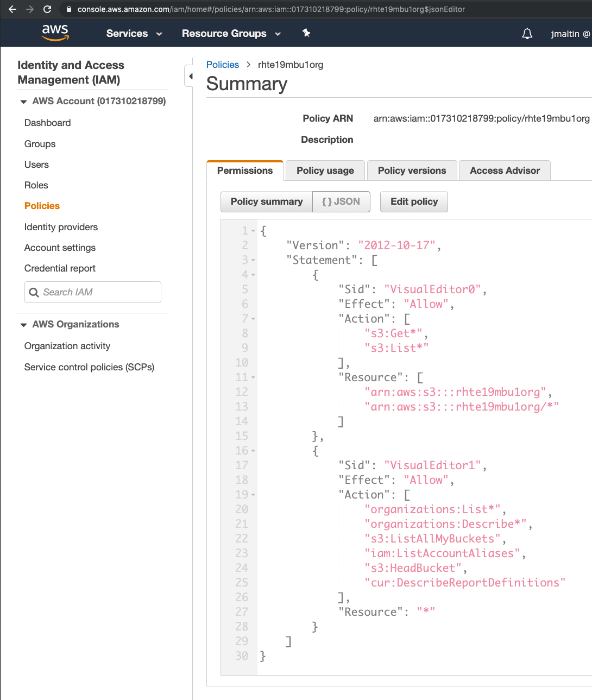Click the "organizations:Describe*" action
592x700 pixels.
coord(445,524)
